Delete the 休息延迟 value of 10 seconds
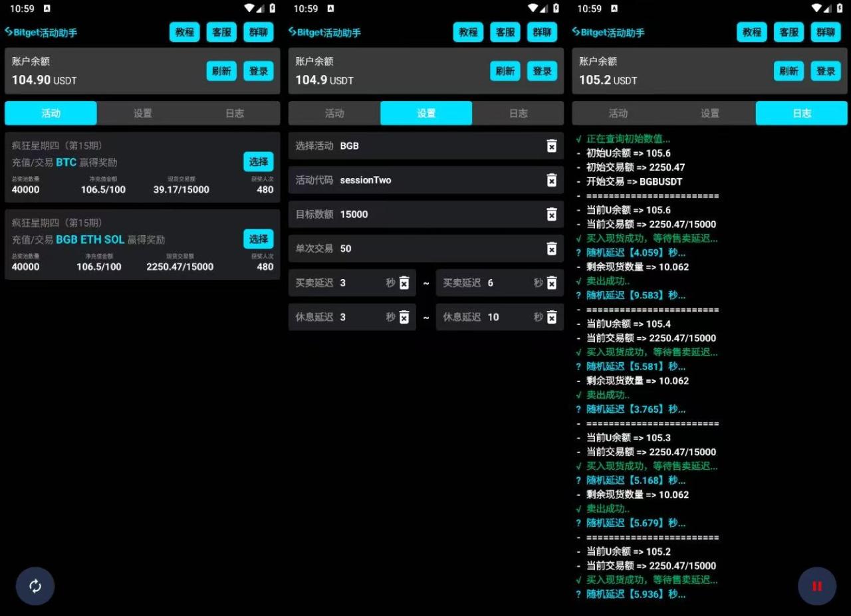This screenshot has width=851, height=616. (x=551, y=318)
